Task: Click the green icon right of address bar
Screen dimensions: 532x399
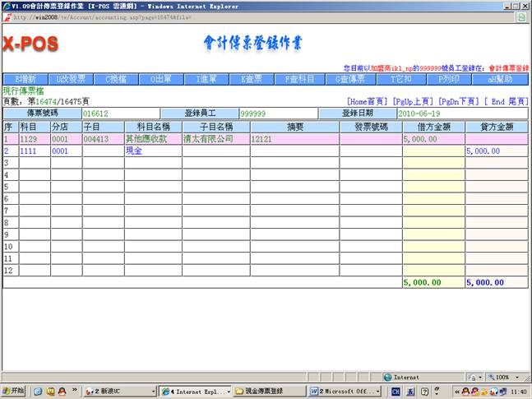Action: point(521,17)
